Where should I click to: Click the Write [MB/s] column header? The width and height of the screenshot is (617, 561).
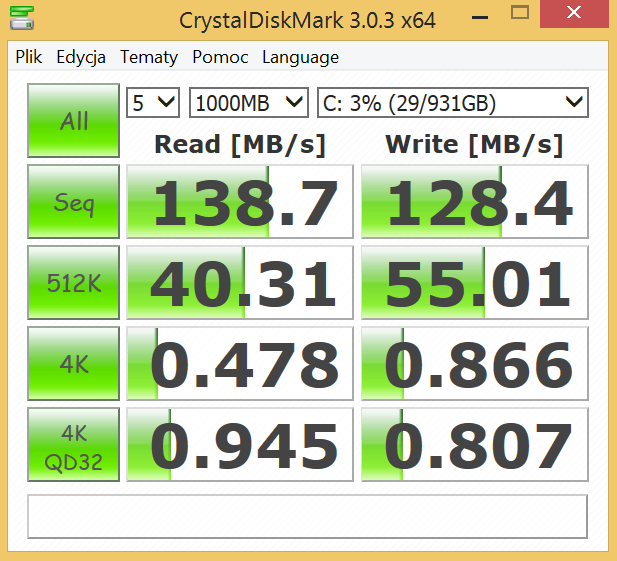[x=475, y=145]
